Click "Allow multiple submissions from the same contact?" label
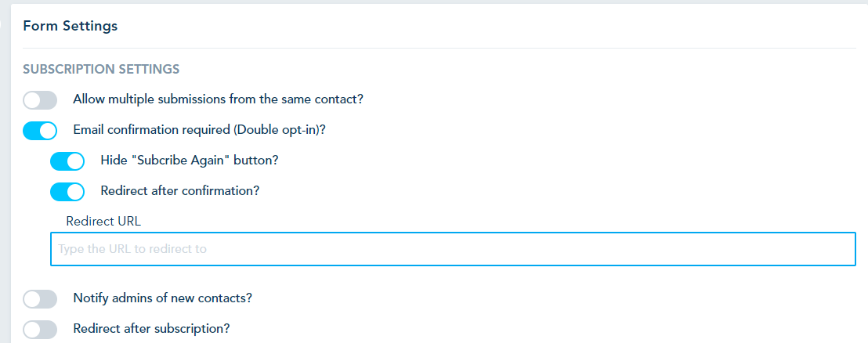Viewport: 868px width, 343px height. pyautogui.click(x=218, y=99)
